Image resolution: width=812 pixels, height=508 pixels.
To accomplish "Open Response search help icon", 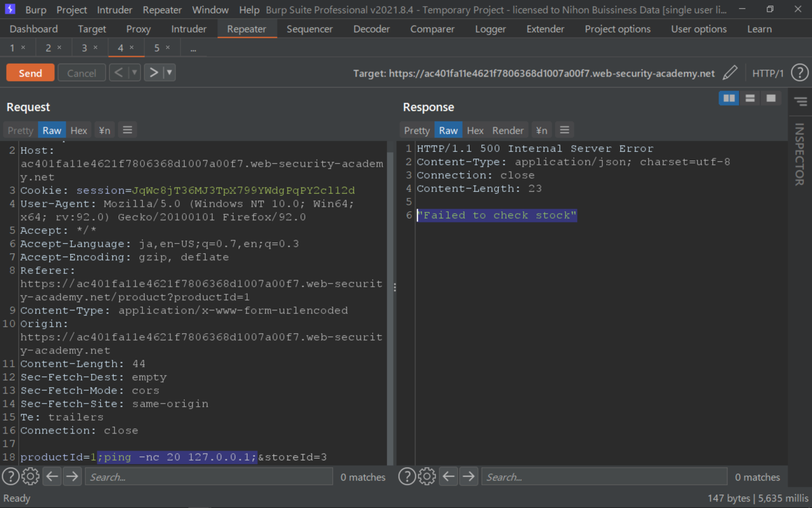I will (x=407, y=477).
